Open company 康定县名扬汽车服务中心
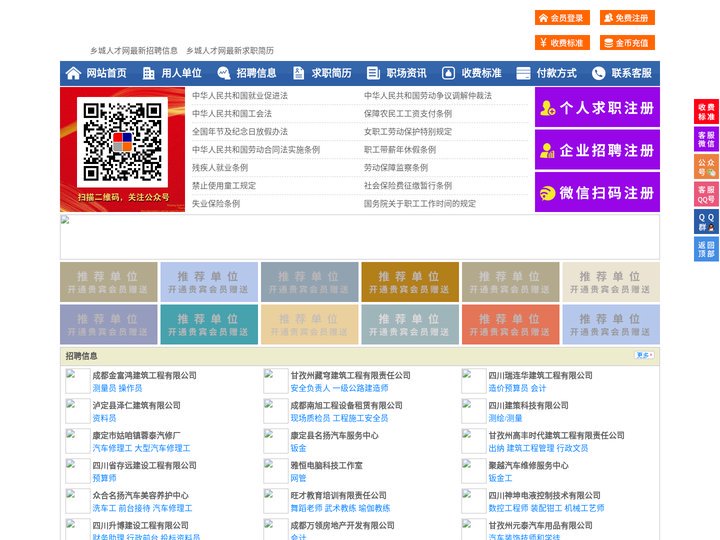Screen dimensions: 720x540 click(334, 435)
